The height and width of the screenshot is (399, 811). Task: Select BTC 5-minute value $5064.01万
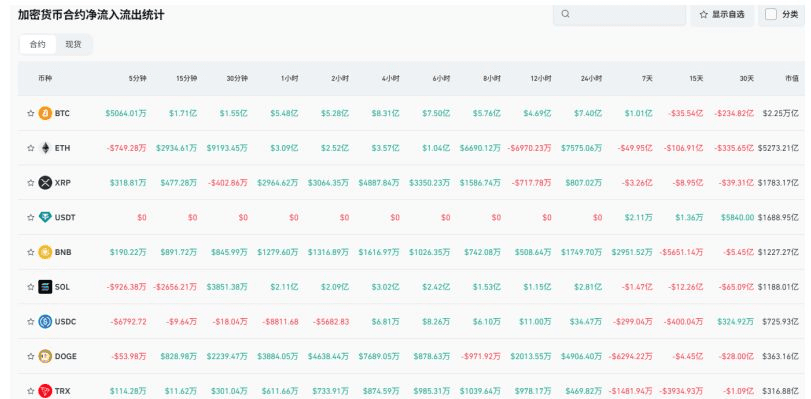126,113
